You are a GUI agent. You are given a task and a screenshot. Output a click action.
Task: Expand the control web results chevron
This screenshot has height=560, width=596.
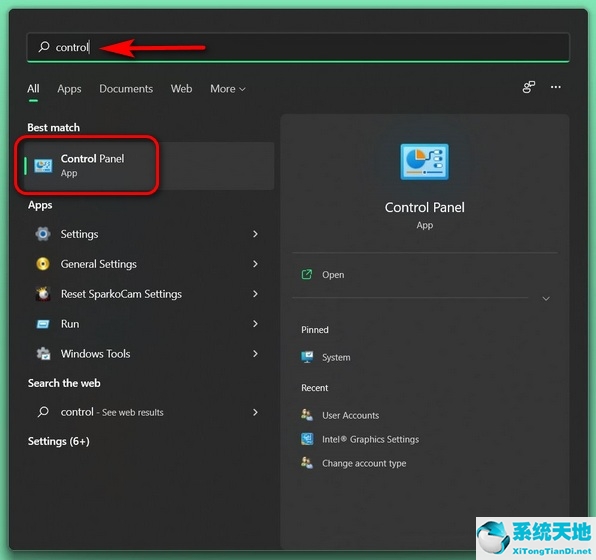coord(255,412)
